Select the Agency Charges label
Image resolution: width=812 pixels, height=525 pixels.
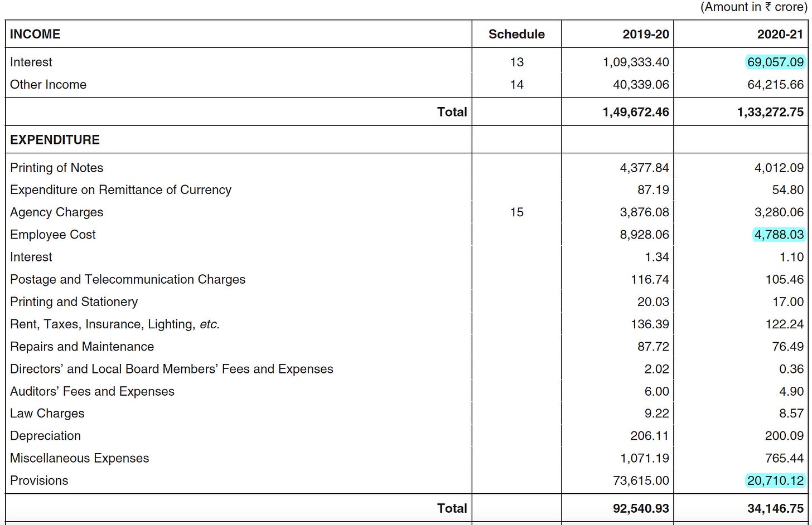[x=56, y=212]
